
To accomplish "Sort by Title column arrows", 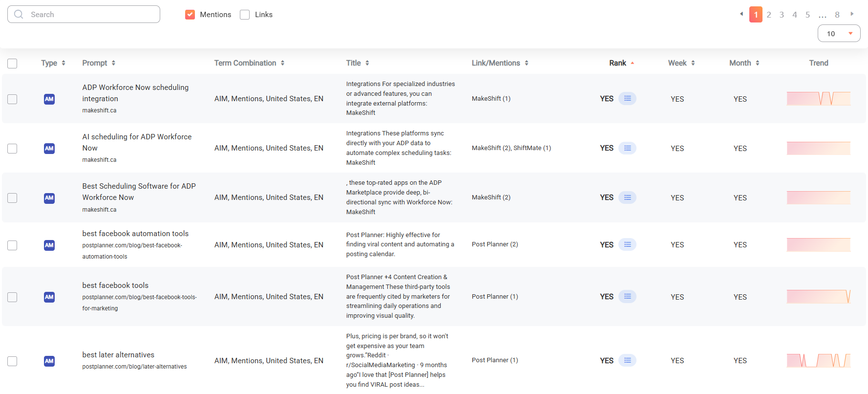I will [367, 63].
